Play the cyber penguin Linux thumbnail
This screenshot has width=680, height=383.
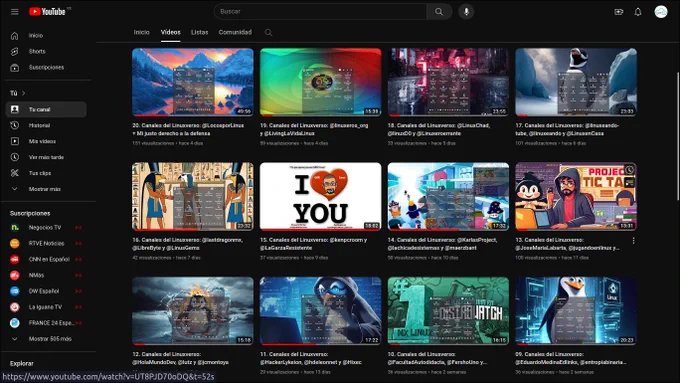(x=576, y=311)
